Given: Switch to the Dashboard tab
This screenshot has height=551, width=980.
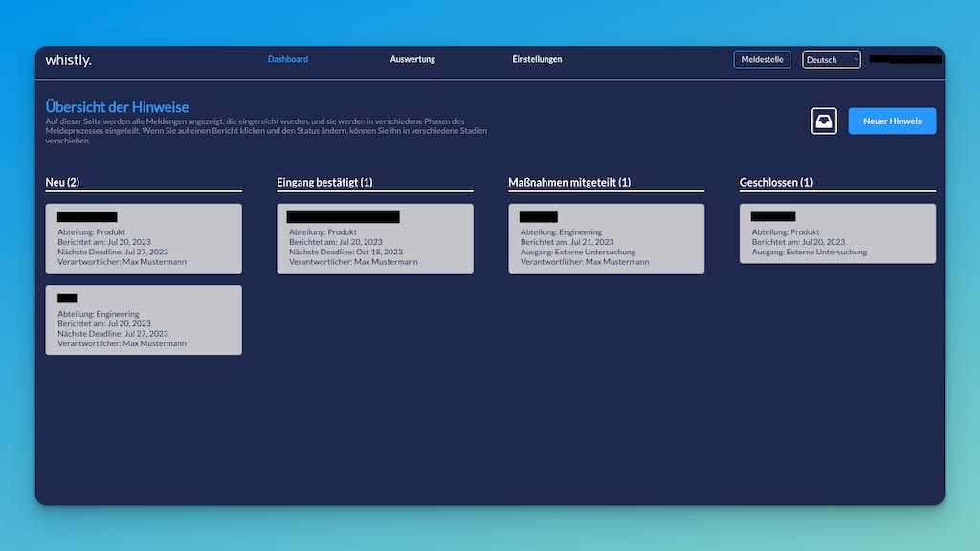Looking at the screenshot, I should pos(288,59).
